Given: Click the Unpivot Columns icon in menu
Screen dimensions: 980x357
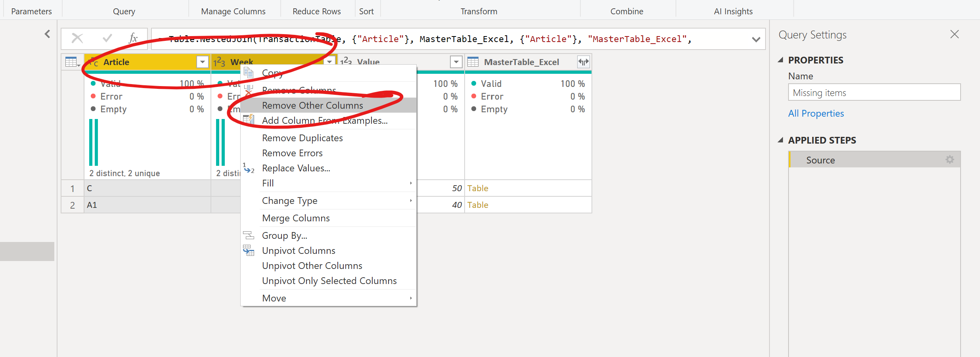Looking at the screenshot, I should tap(249, 251).
